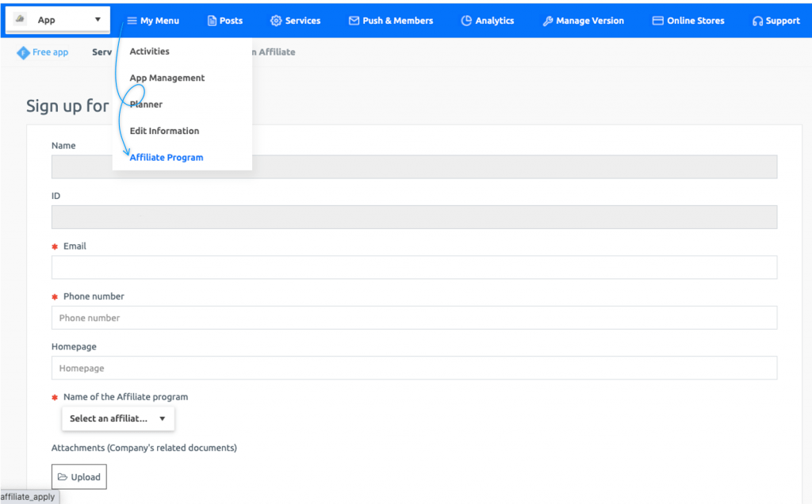
Task: Select Affiliate Program from the menu
Action: [x=166, y=157]
